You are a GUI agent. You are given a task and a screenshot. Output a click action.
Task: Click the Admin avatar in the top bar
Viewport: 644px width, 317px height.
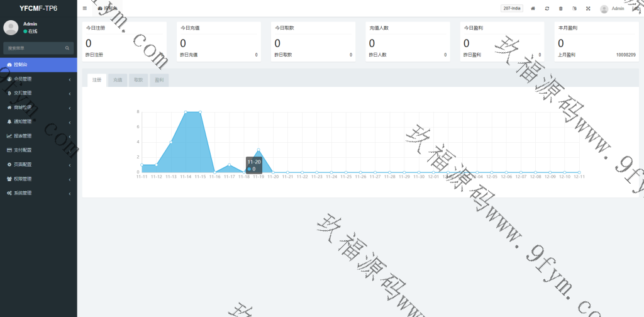tap(604, 9)
